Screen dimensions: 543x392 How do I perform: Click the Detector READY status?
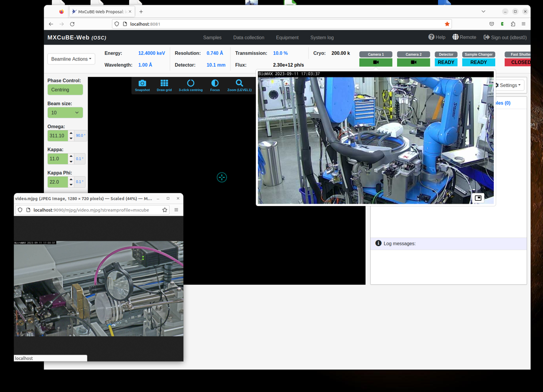(x=446, y=62)
